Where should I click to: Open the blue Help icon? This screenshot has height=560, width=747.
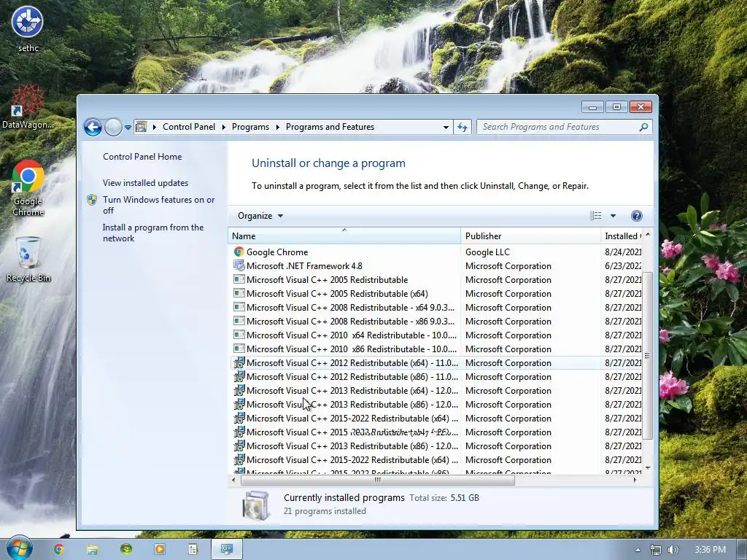(636, 216)
